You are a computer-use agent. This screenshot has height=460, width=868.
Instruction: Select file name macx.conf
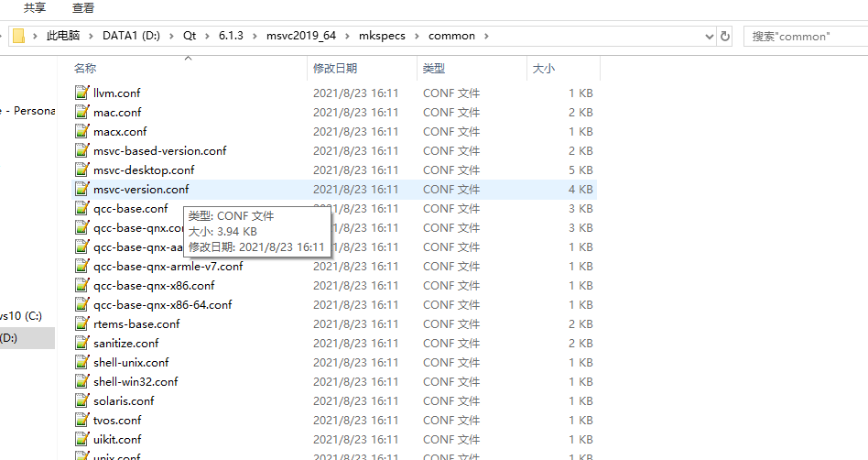point(120,132)
